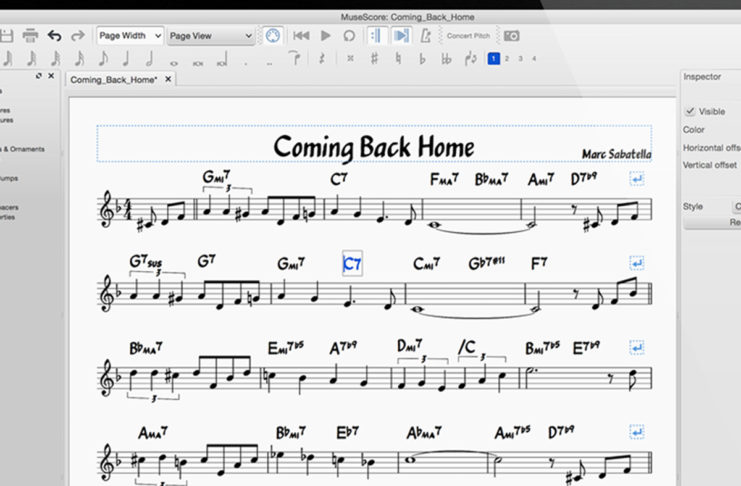
Task: Click the tie icon
Action: (x=294, y=58)
